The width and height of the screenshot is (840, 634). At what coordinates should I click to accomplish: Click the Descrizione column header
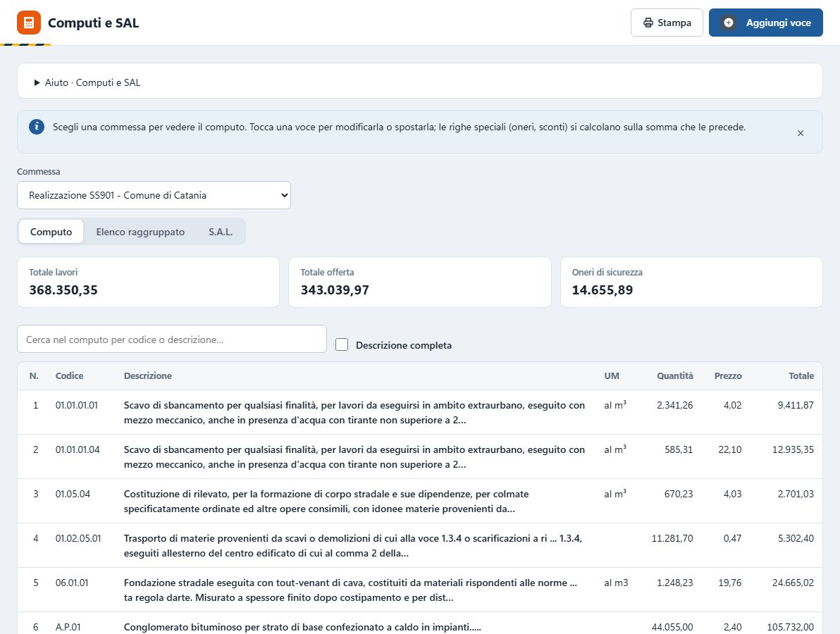tap(148, 375)
